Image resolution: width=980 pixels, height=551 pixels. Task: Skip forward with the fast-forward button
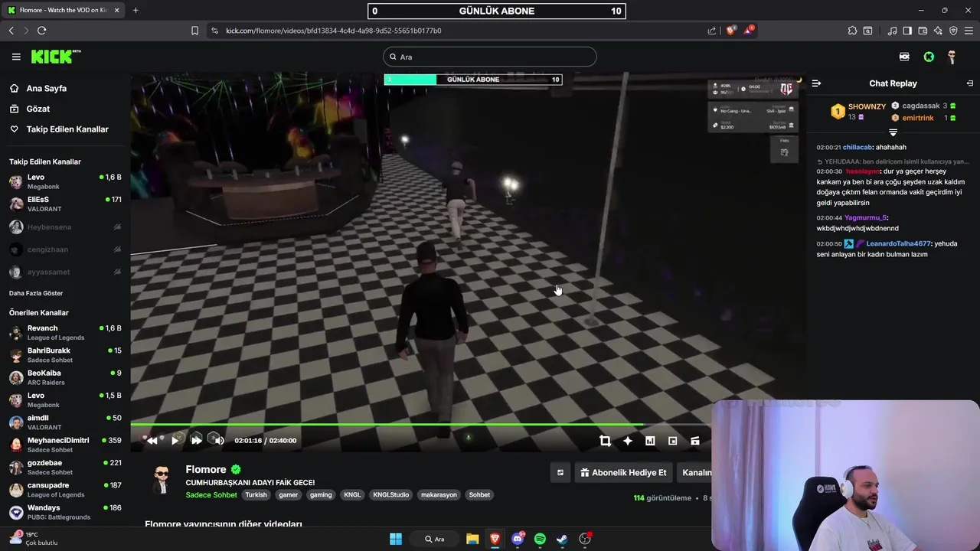click(196, 440)
